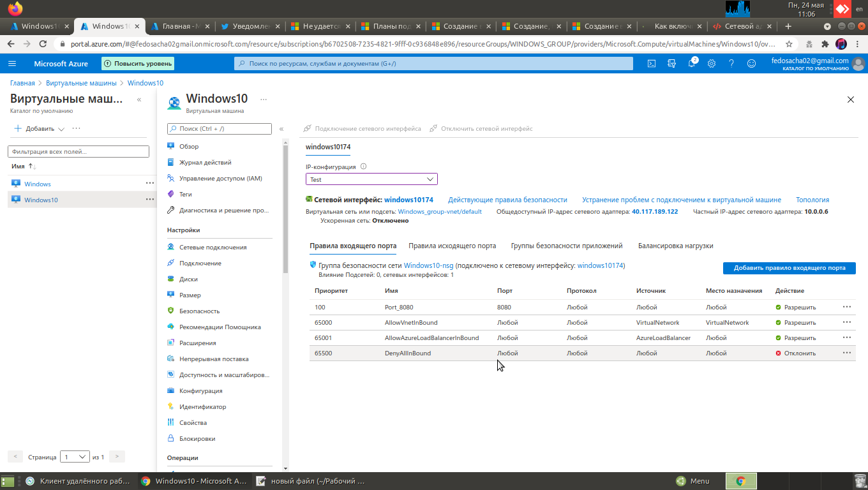868x490 pixels.
Task: Open Устранение проблем с подключением link
Action: tap(682, 200)
